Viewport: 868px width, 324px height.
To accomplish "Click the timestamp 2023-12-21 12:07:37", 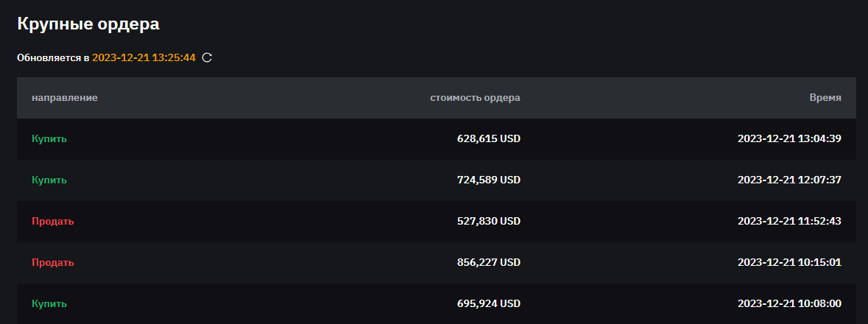I will pos(789,180).
